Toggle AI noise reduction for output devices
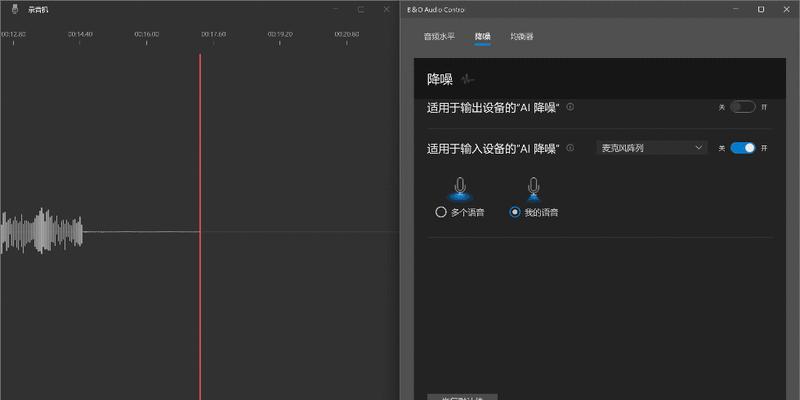This screenshot has width=800, height=400. coord(742,107)
